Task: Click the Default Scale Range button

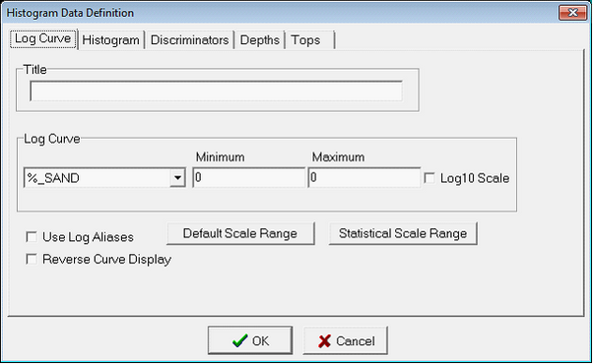Action: [240, 233]
